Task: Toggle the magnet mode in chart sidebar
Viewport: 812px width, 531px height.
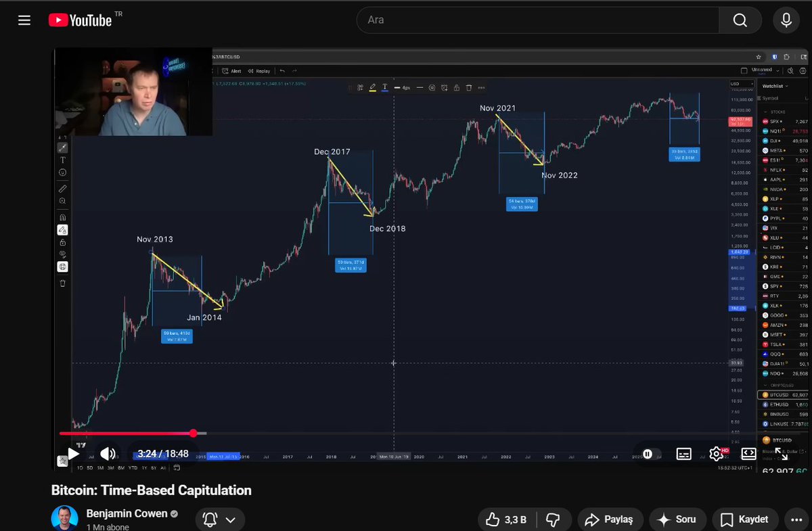Action: 62,218
